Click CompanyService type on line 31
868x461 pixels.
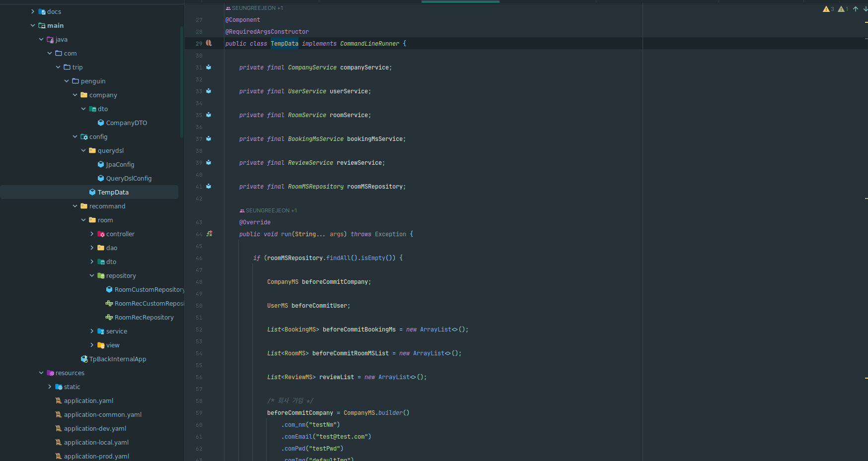pos(312,67)
